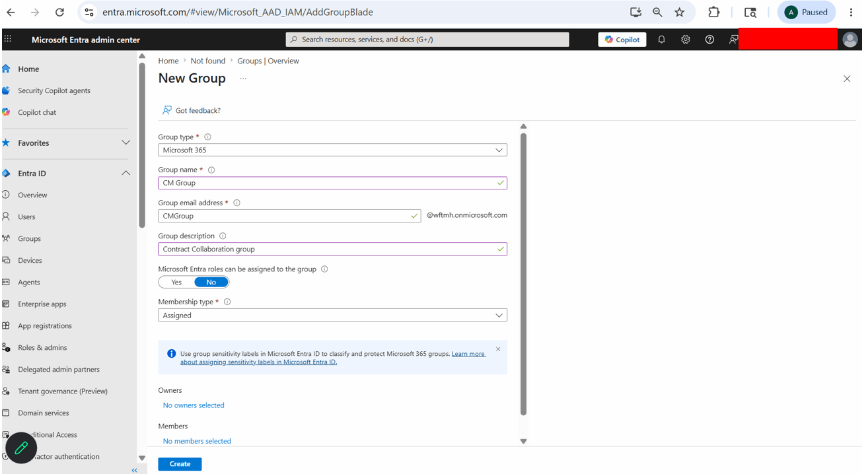868x474 pixels.
Task: Bookmark this page with star icon
Action: (x=679, y=12)
